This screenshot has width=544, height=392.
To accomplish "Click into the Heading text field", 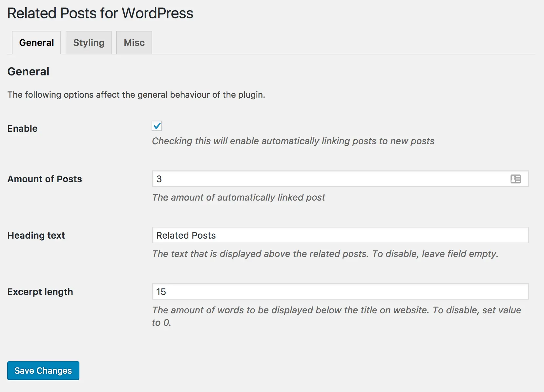I will (340, 235).
